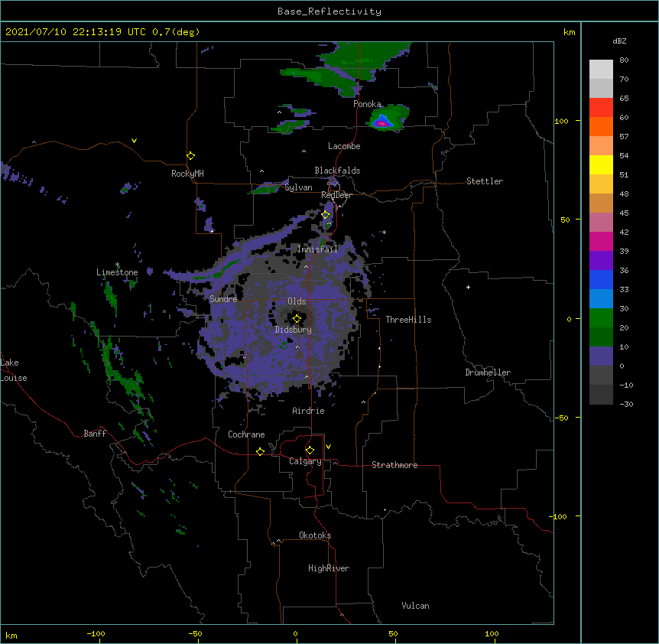
Task: Pick the white 70-80 dBZ legend swatch
Action: tap(601, 70)
